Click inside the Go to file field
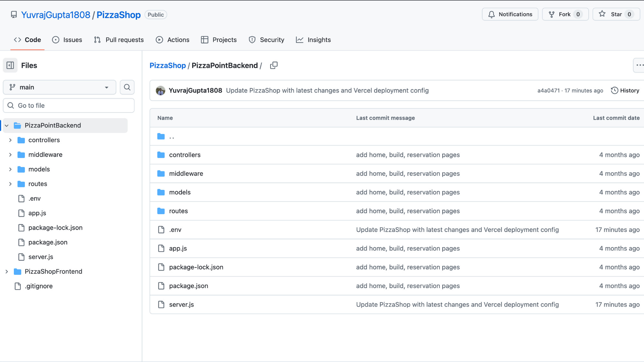 (69, 106)
